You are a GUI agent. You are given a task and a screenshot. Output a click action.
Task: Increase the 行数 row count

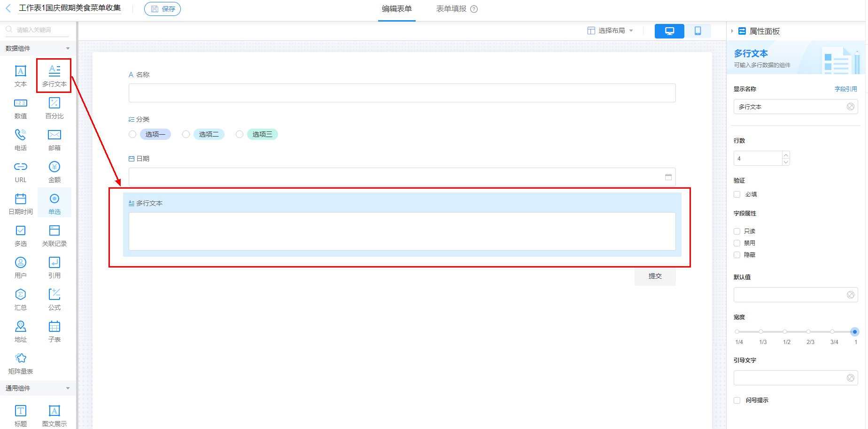(x=786, y=154)
